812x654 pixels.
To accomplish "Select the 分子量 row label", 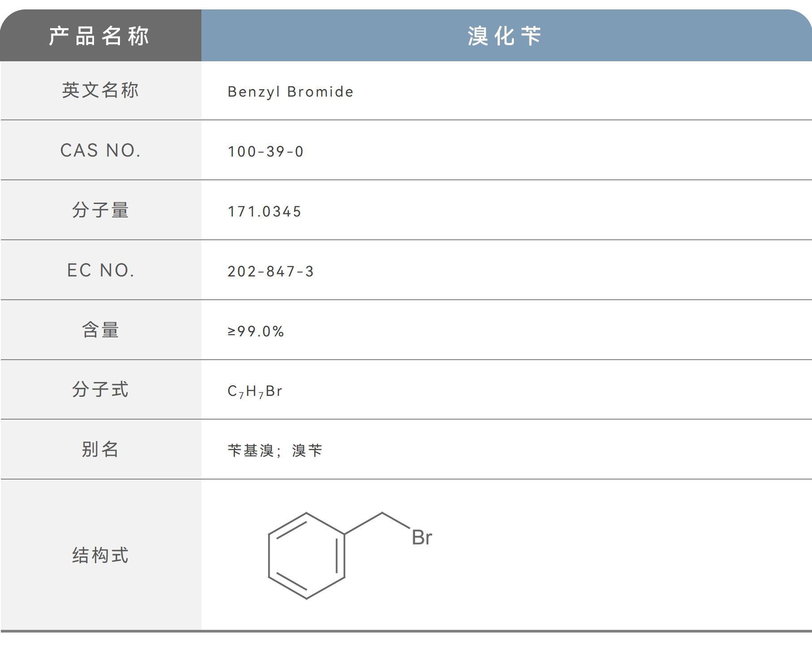I will (x=100, y=210).
